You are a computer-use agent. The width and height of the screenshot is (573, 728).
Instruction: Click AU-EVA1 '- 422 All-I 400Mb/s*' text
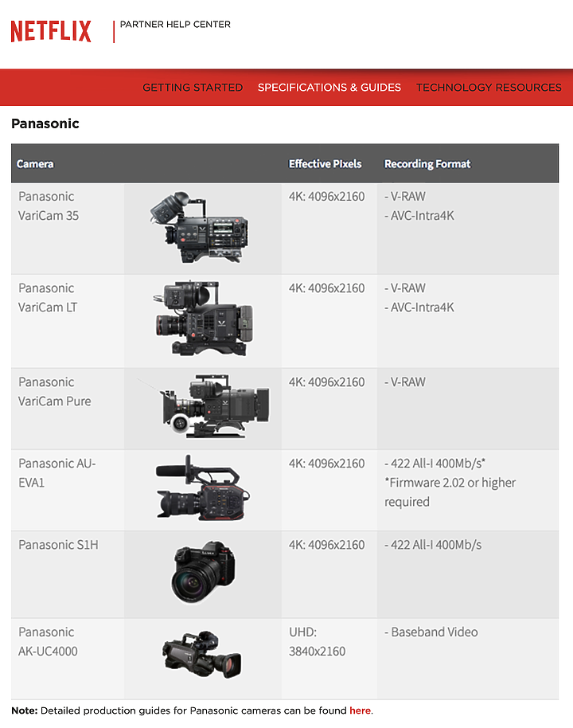[435, 464]
